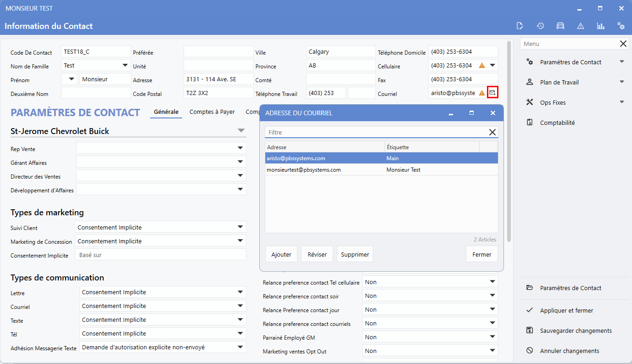Select the monsieurtest@pbsystems.com row

(x=381, y=169)
